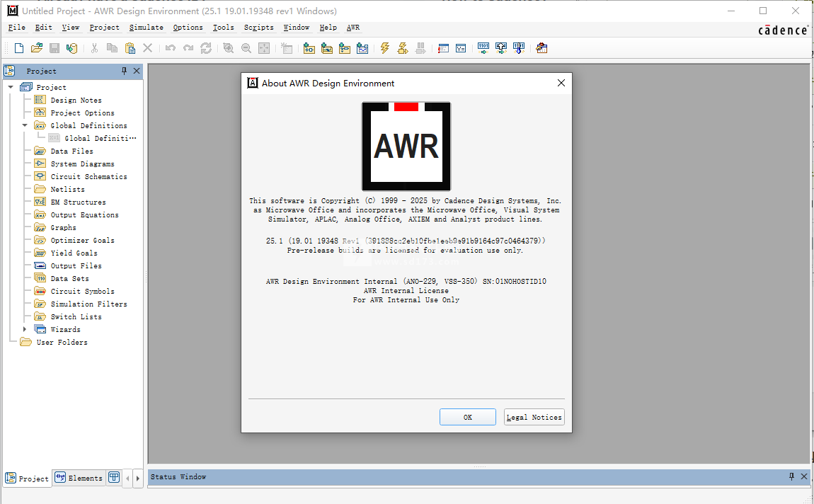The image size is (814, 504).
Task: Click the Redo arrow icon
Action: click(x=188, y=48)
